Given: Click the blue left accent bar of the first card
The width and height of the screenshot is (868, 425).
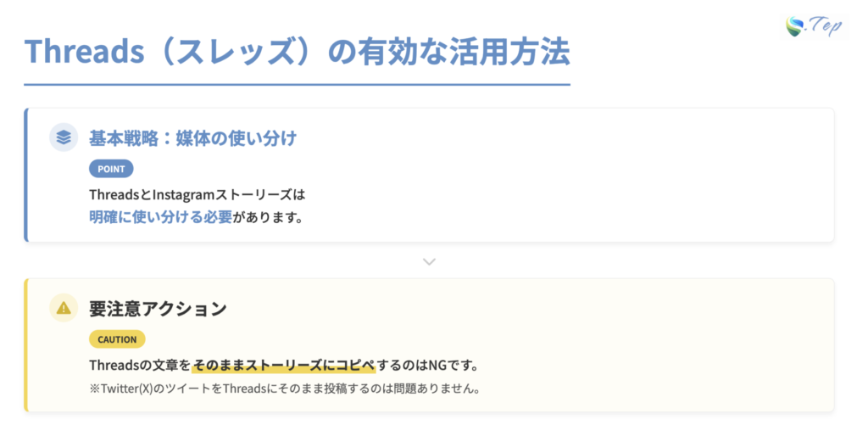Looking at the screenshot, I should tap(26, 175).
